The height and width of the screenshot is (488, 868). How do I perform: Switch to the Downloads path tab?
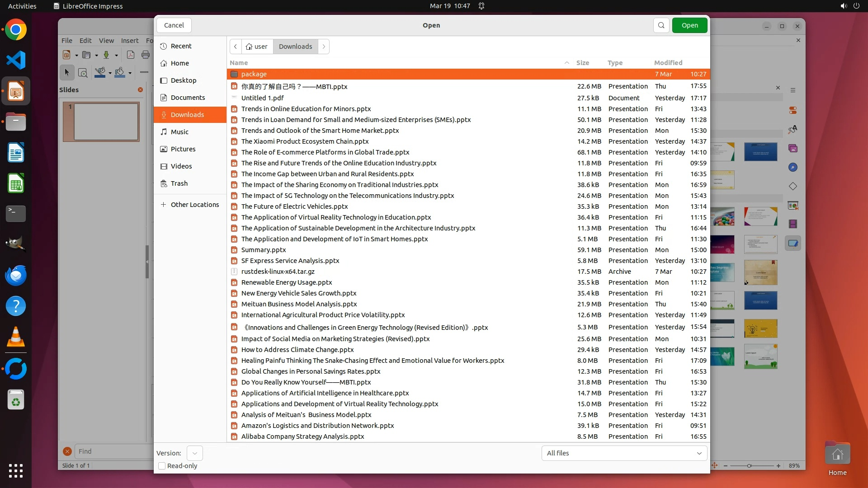(295, 47)
